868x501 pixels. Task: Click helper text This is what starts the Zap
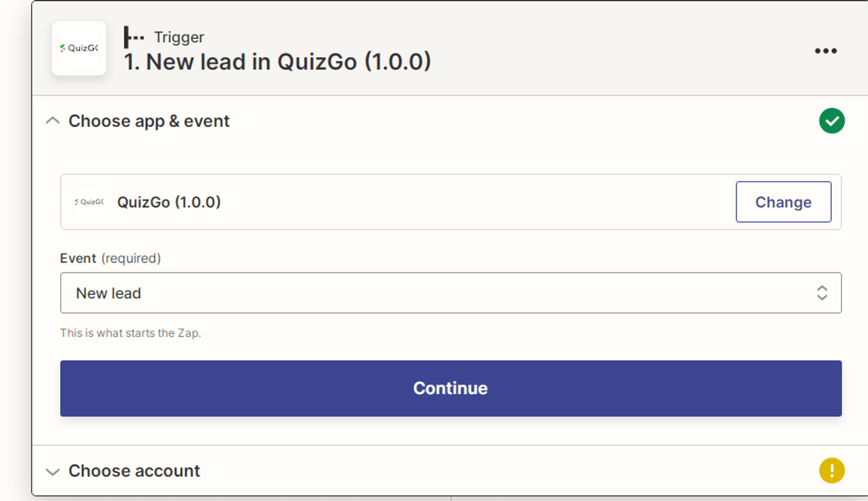(x=130, y=333)
